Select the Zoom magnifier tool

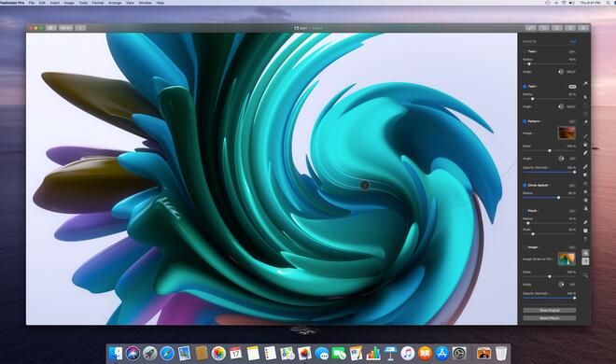click(x=585, y=275)
